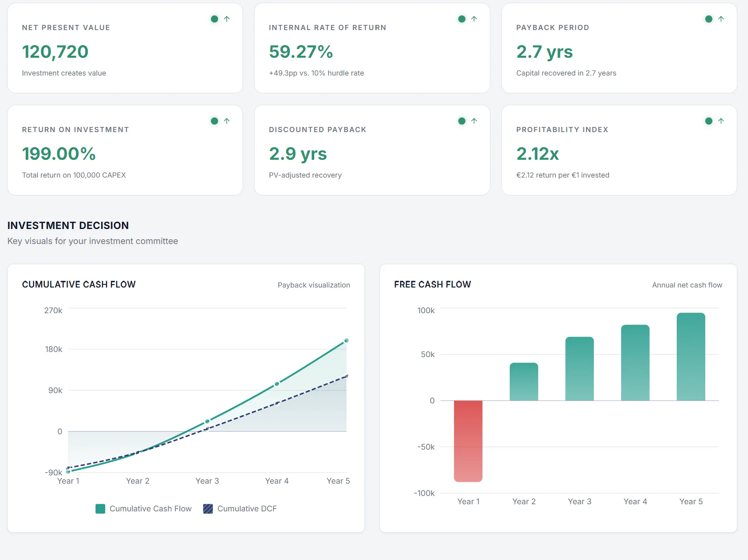This screenshot has height=560, width=748.
Task: Click the 'Investment creates value' caption
Action: (64, 73)
